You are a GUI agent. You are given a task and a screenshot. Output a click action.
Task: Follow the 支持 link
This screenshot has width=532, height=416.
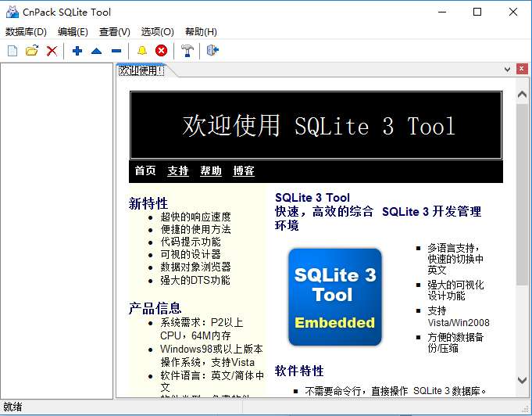(x=178, y=170)
